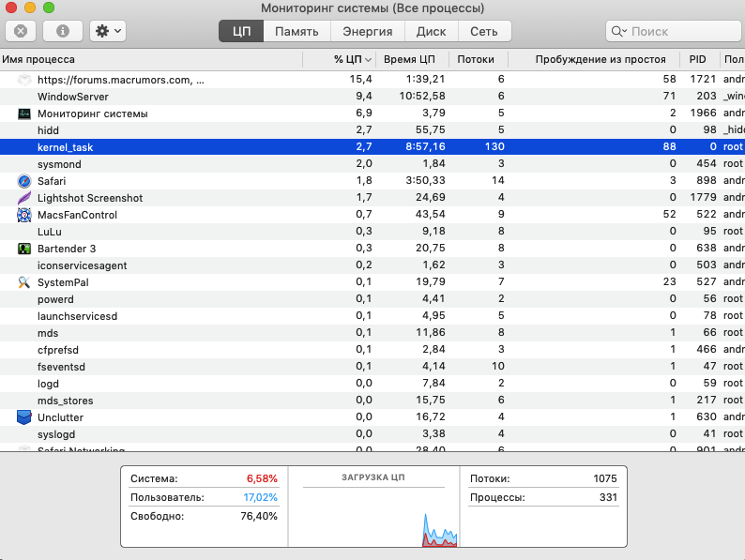Click the Пользователь 17,02% value
The height and width of the screenshot is (560, 745).
(x=260, y=497)
